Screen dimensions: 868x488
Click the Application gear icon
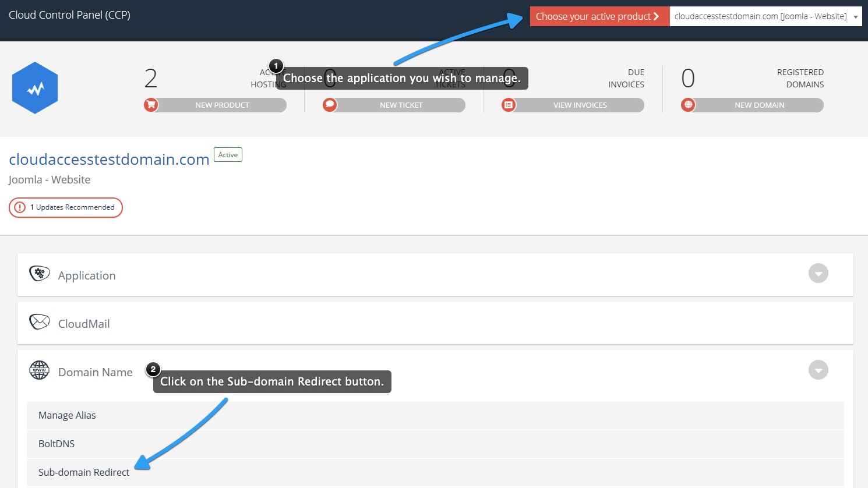39,274
